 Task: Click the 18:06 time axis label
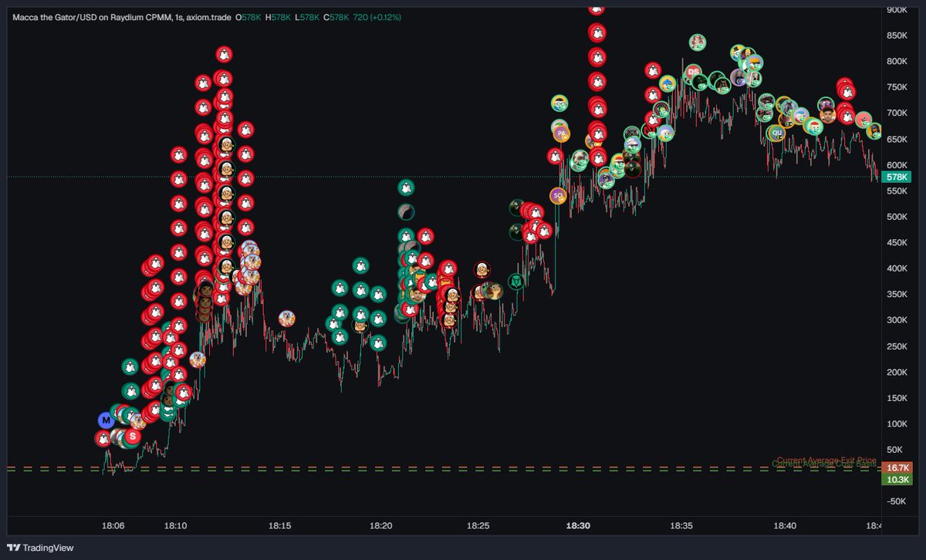tap(113, 526)
